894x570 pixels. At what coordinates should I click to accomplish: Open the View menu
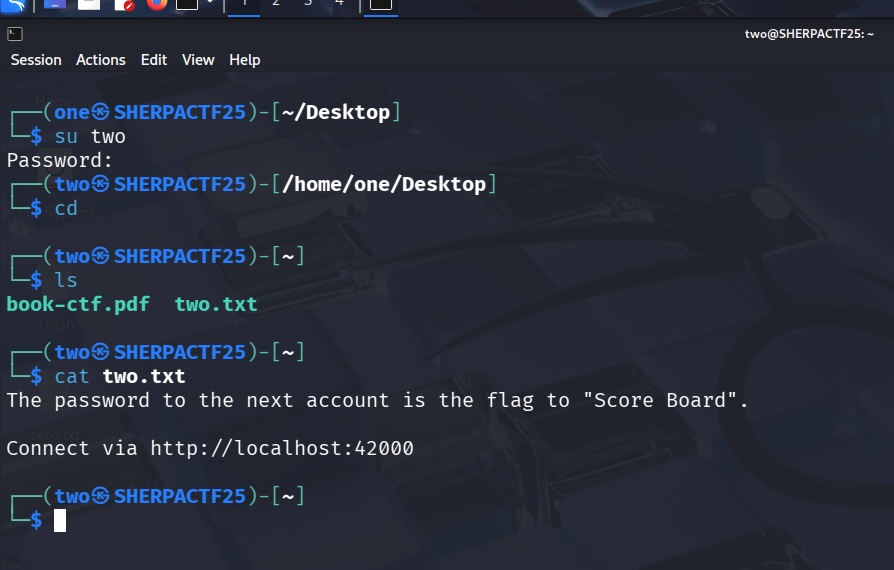(198, 60)
